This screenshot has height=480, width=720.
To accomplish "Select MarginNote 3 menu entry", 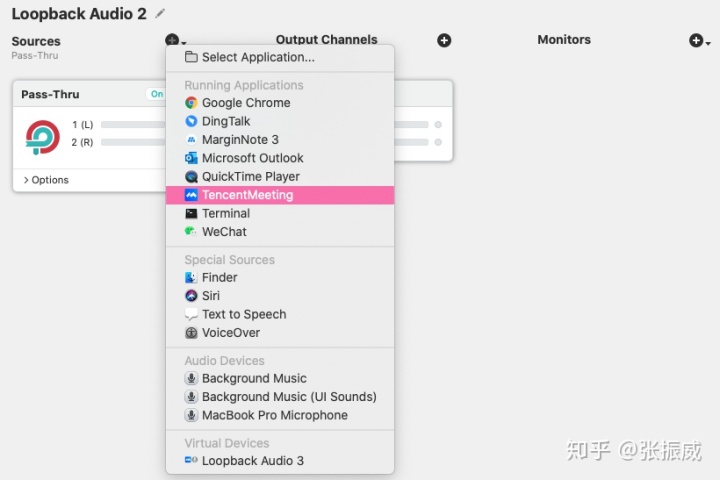I will pos(280,140).
